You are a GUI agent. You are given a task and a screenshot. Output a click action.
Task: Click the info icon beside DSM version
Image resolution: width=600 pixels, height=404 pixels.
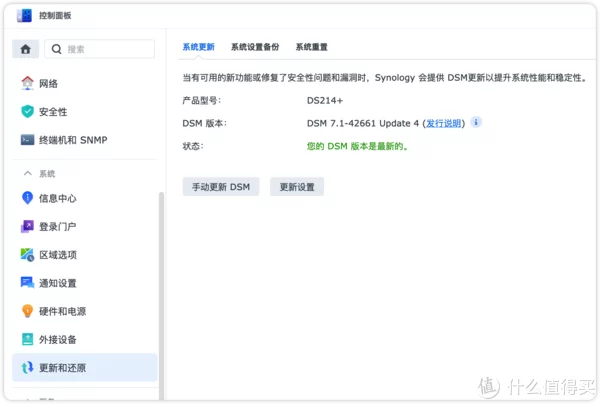(x=476, y=122)
